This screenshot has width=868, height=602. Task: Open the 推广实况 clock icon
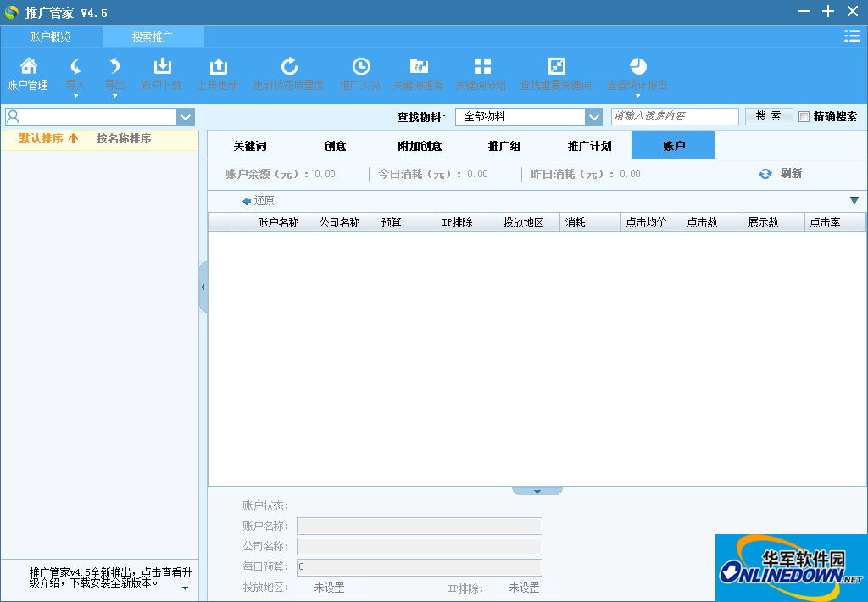click(x=360, y=66)
